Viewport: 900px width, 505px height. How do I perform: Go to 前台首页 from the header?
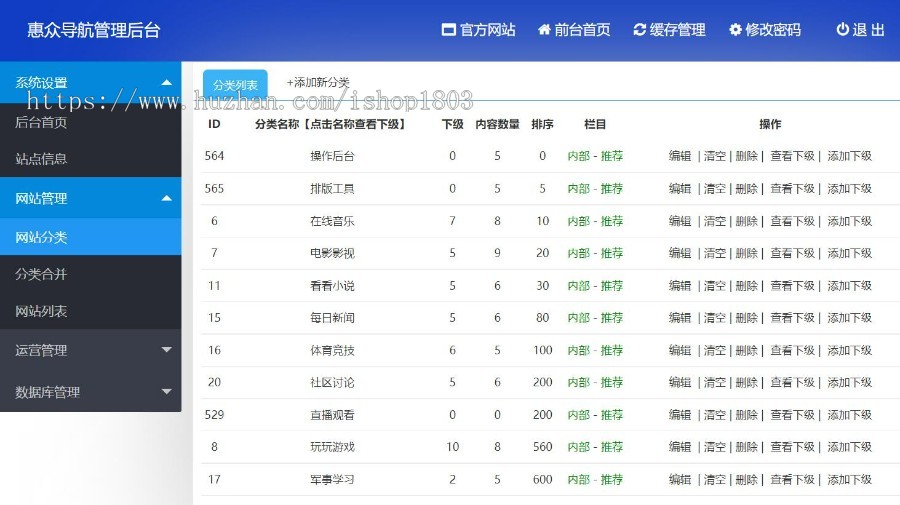click(x=574, y=30)
